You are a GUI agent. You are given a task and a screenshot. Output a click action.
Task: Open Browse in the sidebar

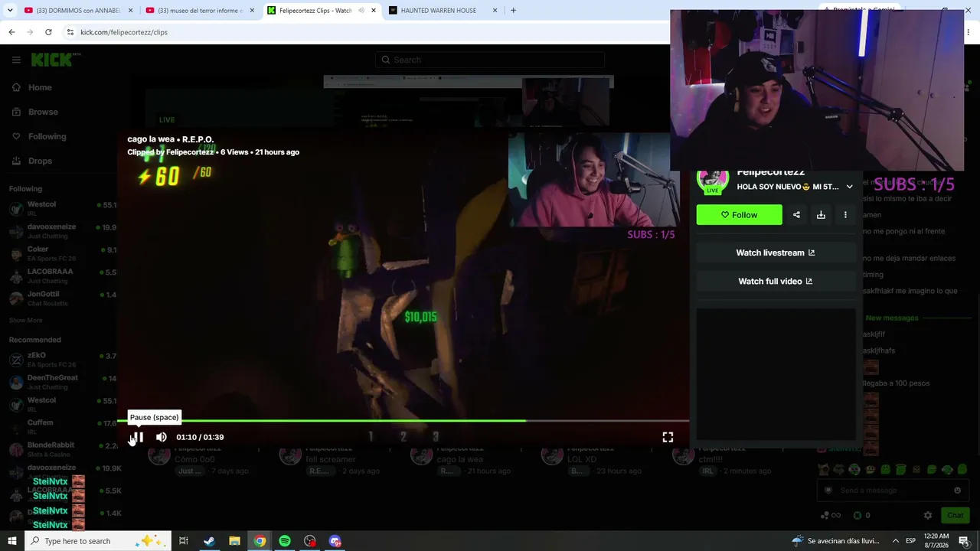click(35, 112)
